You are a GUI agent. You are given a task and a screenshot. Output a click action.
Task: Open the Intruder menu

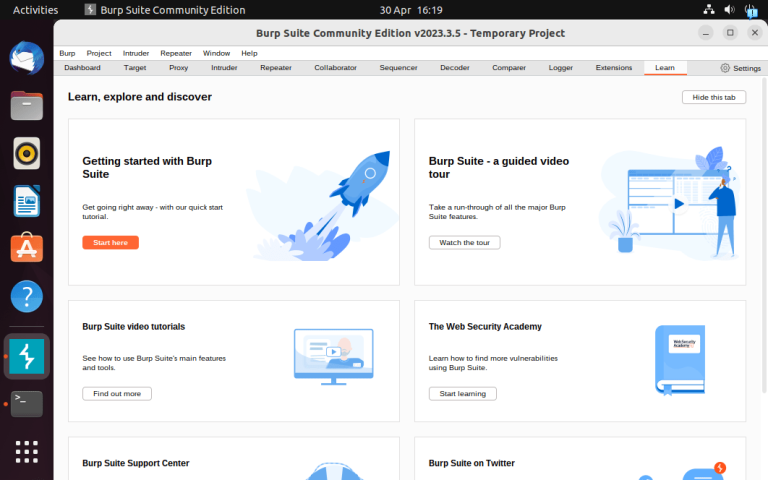click(x=136, y=53)
